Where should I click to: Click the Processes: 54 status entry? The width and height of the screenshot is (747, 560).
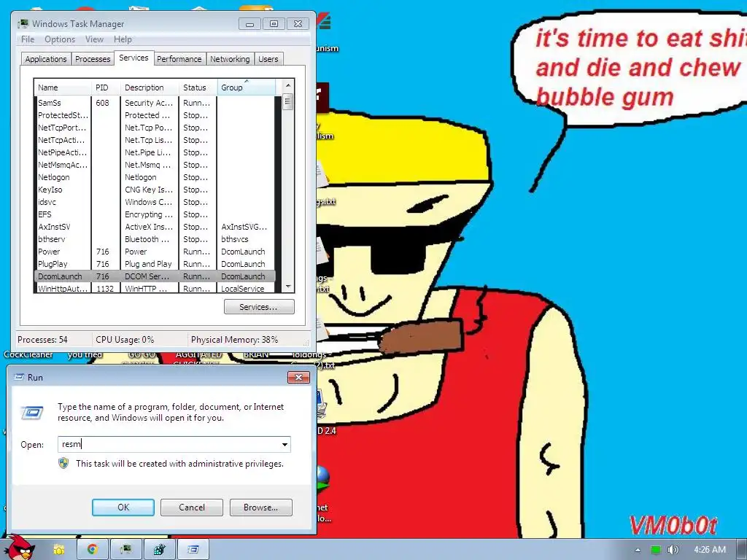(42, 340)
